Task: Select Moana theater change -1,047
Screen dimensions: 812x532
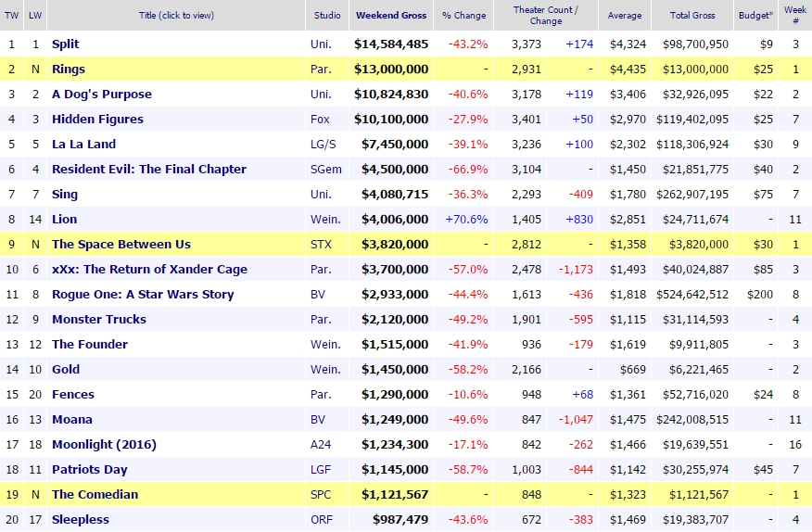Action: [x=576, y=420]
